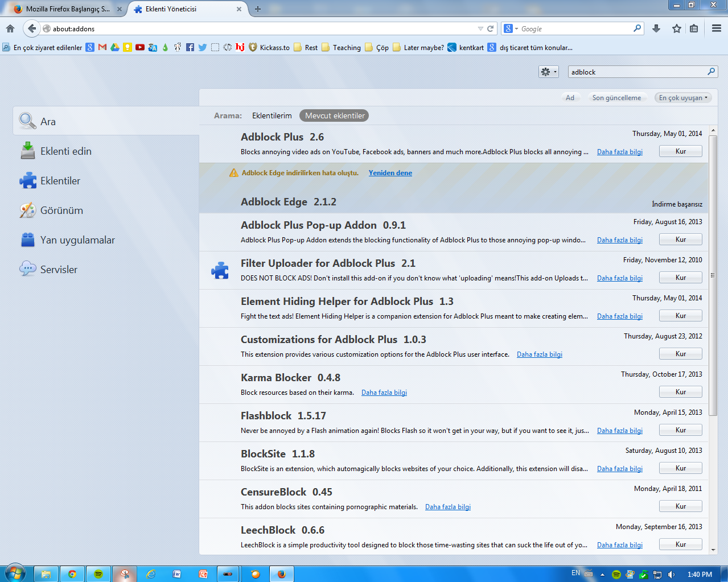Click the volume icon in system tray
The height and width of the screenshot is (582, 728).
click(671, 574)
